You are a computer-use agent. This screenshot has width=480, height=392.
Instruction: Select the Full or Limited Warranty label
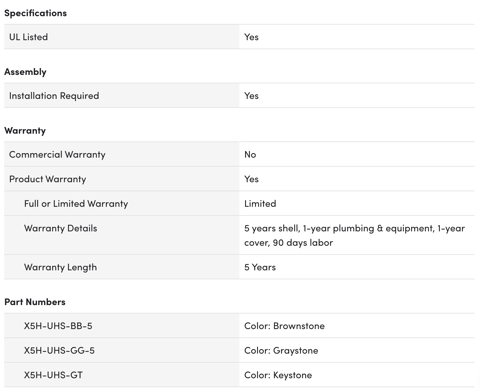coord(76,204)
